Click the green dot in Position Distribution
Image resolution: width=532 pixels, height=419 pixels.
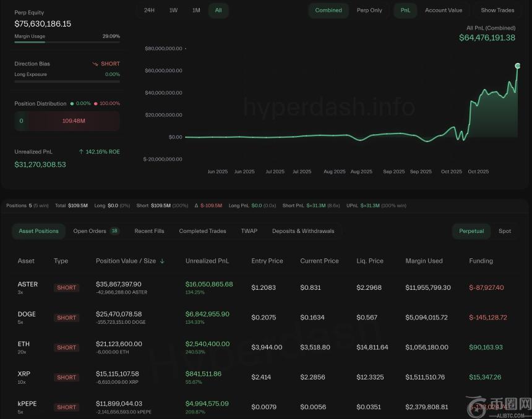click(72, 104)
